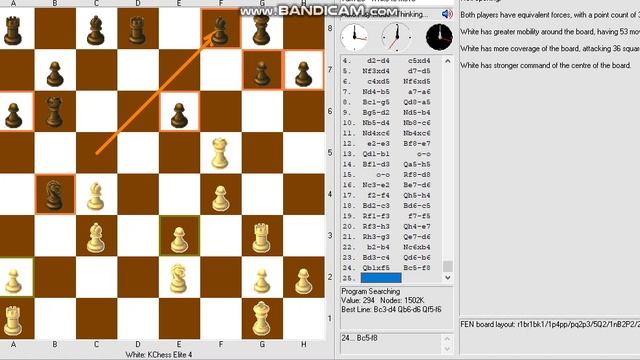Click the black player's dark clock

439,38
